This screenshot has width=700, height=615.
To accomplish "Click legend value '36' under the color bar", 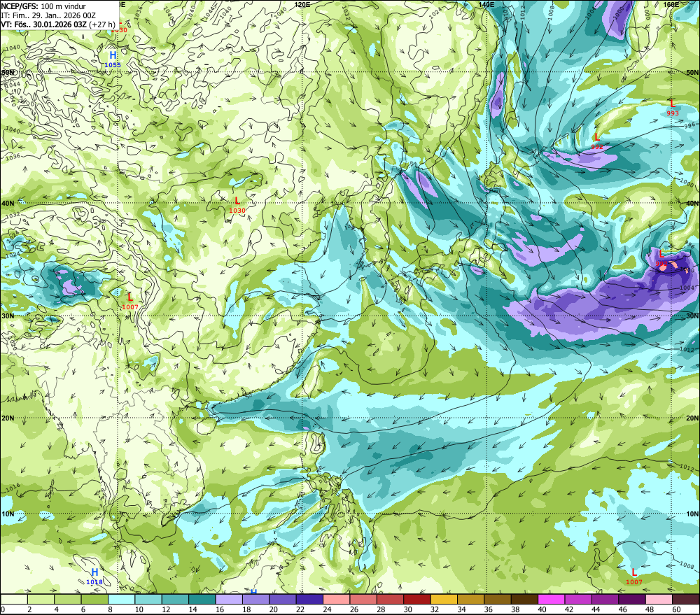I will 489,609.
